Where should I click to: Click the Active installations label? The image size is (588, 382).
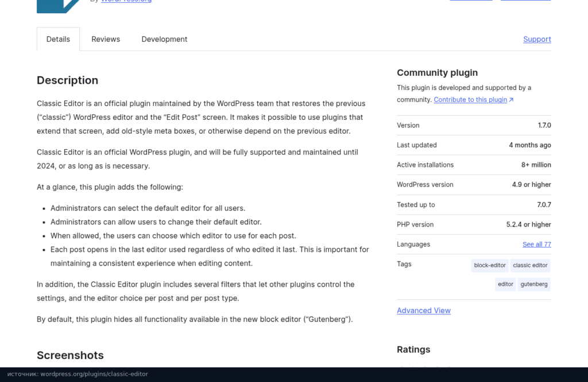pyautogui.click(x=425, y=165)
